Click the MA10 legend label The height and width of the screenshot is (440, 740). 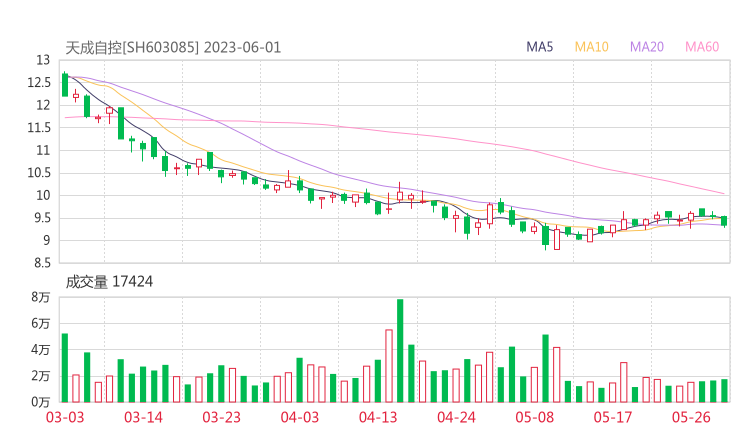click(591, 47)
